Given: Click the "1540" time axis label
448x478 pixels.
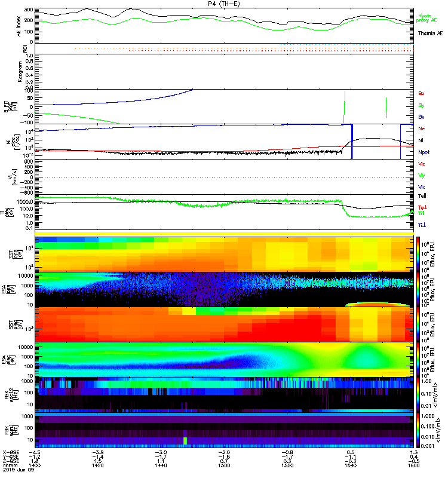Looking at the screenshot, I should pyautogui.click(x=351, y=465).
